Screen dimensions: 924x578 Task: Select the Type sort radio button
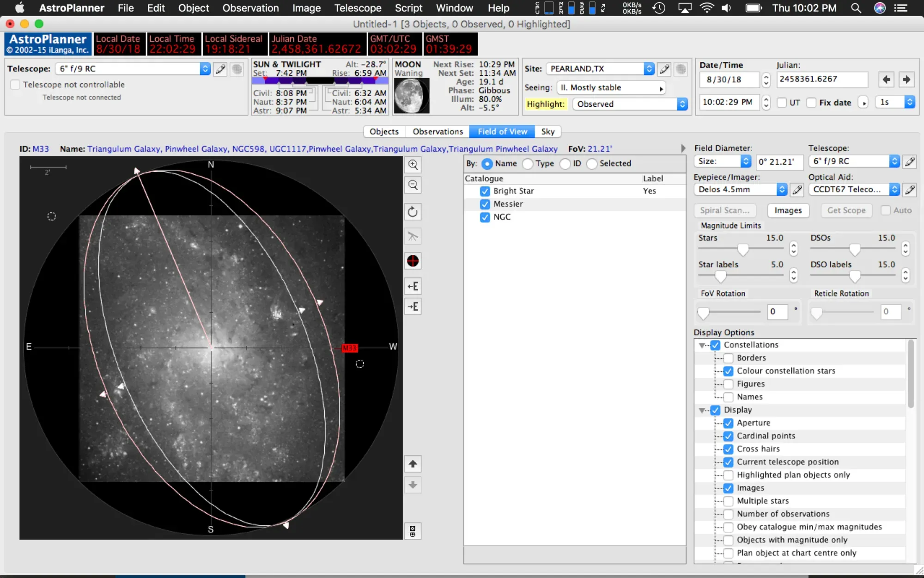pos(528,164)
